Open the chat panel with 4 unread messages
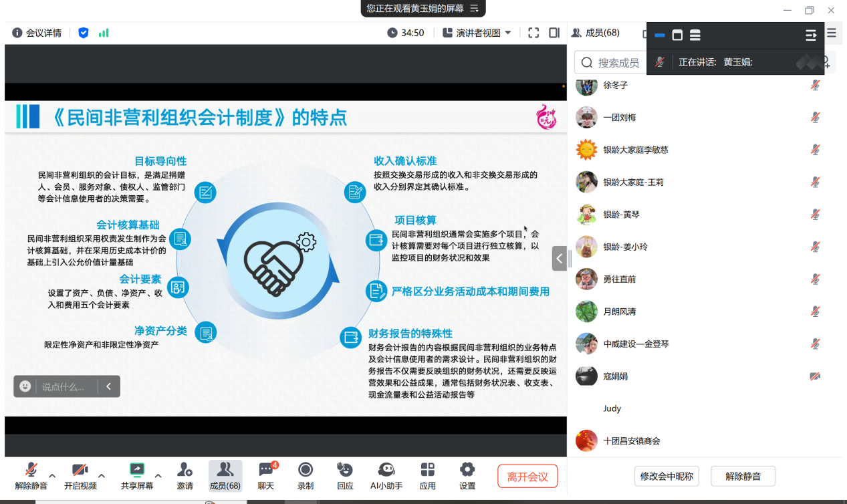 pos(265,475)
